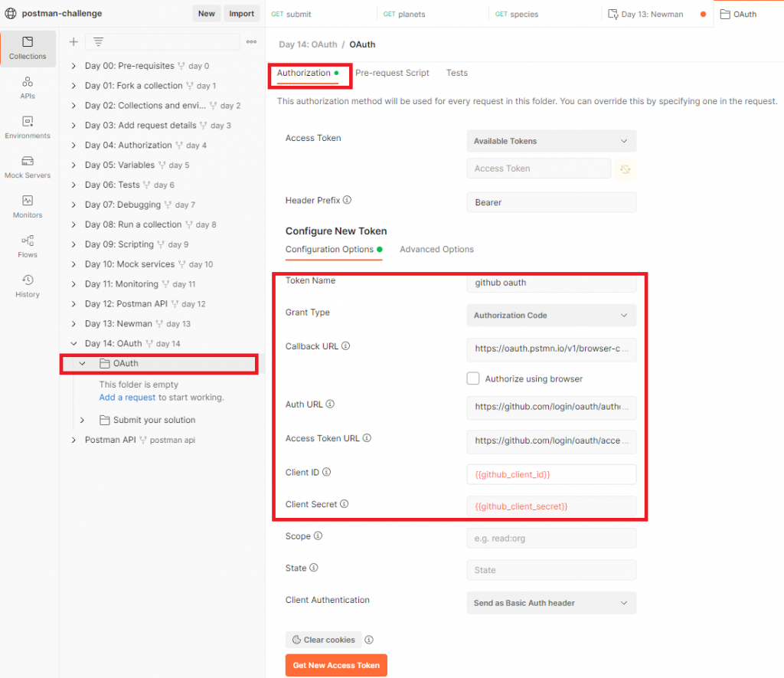This screenshot has width=784, height=678.
Task: Click the Import button
Action: pyautogui.click(x=241, y=14)
